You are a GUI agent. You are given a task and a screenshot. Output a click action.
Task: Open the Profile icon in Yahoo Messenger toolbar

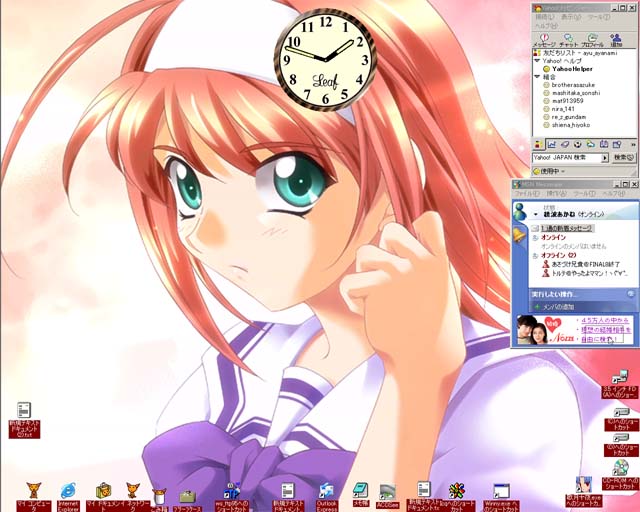(592, 40)
